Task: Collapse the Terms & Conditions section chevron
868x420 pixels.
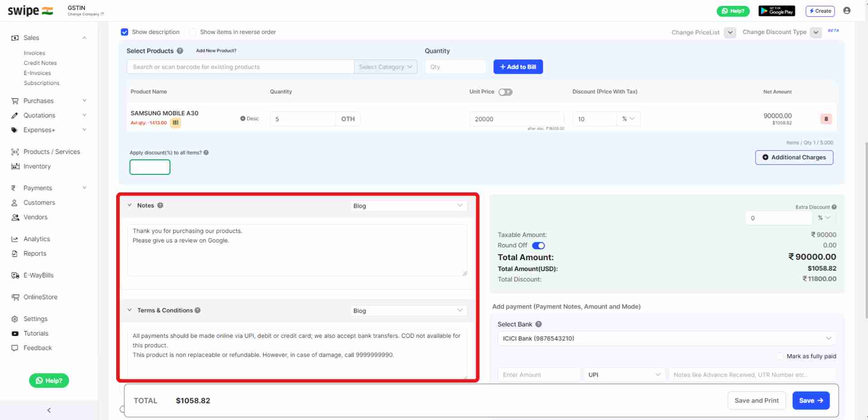Action: 130,310
